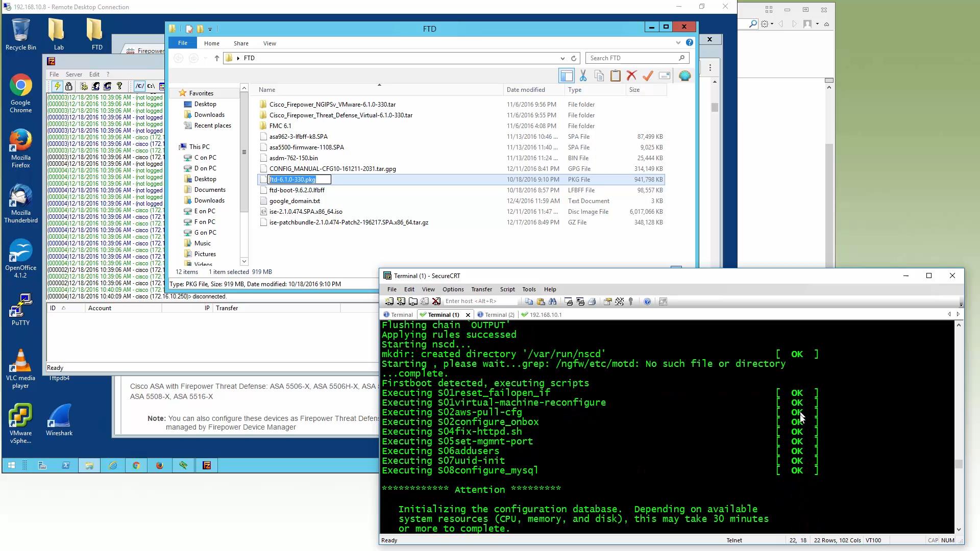The width and height of the screenshot is (980, 551).
Task: Click the Quick Connect lightning icon in SecureCRT
Action: 401,302
